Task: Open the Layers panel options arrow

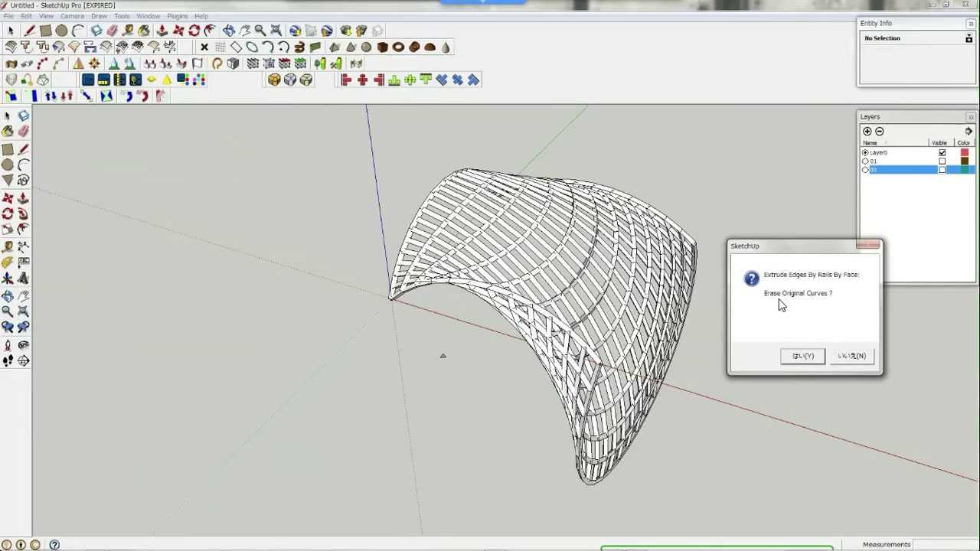Action: (969, 131)
